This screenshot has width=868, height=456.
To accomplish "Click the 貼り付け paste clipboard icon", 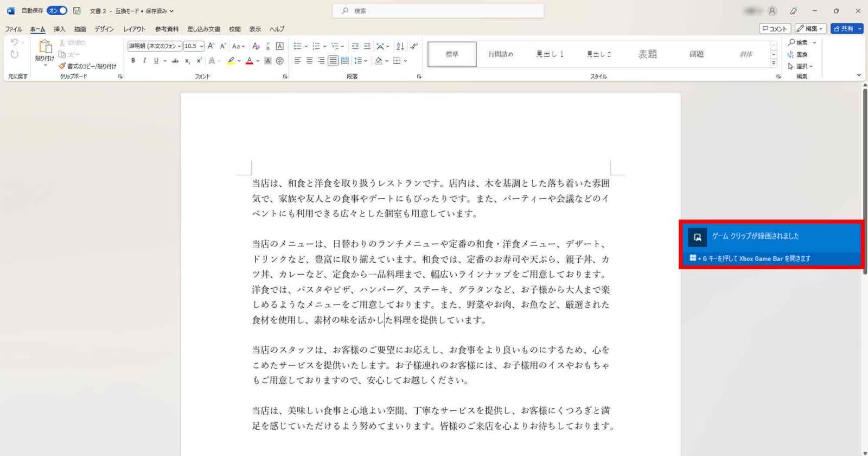I will coord(45,47).
